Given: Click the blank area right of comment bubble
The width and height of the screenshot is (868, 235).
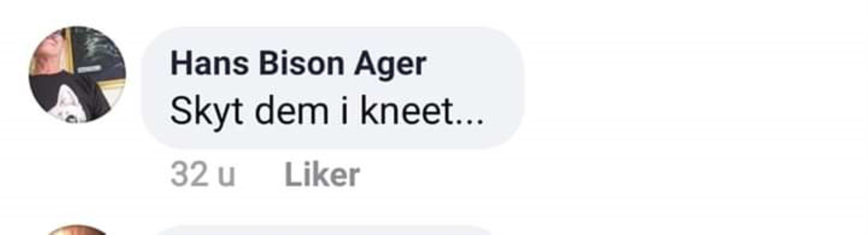Looking at the screenshot, I should (694, 87).
